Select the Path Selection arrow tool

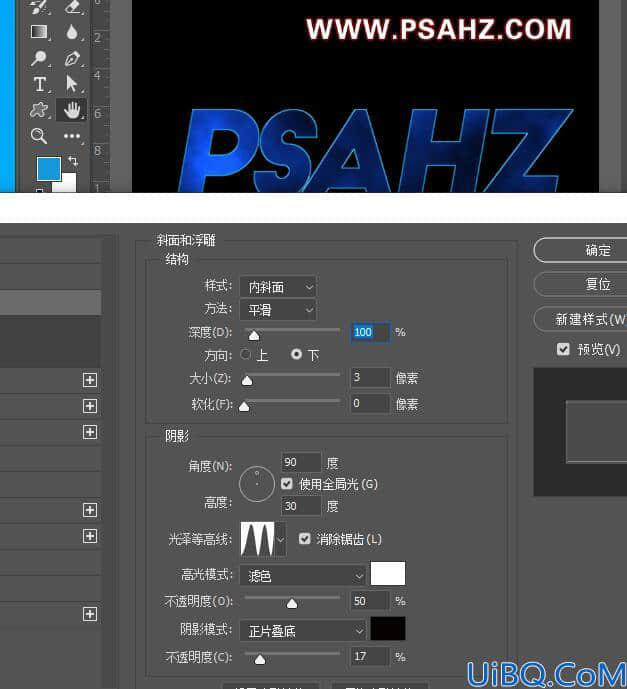71,83
